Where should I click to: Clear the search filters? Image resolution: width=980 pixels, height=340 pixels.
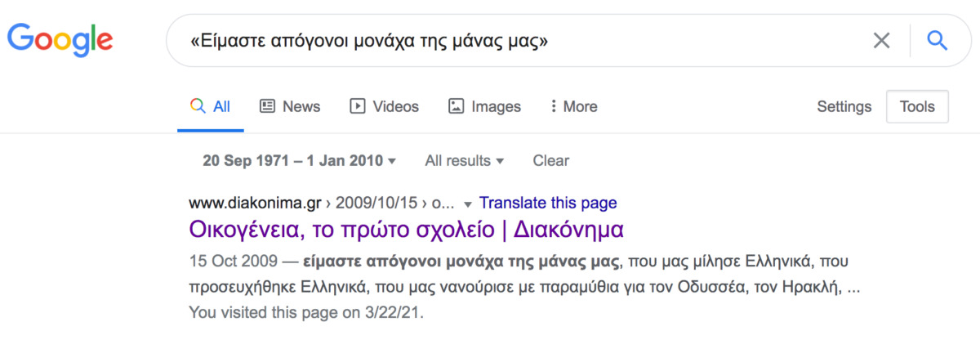[x=551, y=160]
